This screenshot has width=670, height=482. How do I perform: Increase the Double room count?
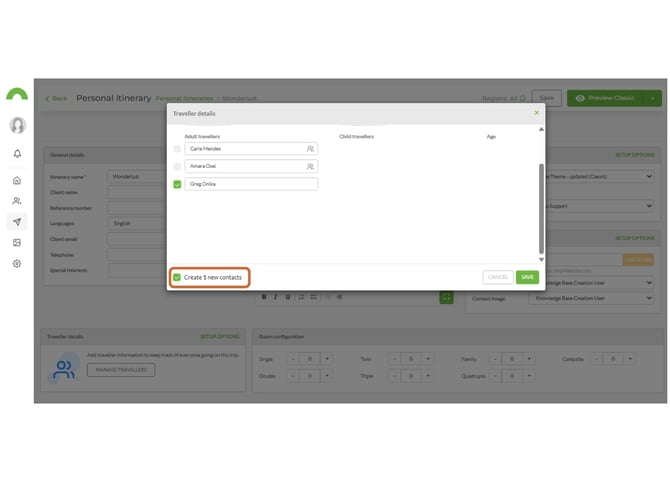[x=327, y=376]
